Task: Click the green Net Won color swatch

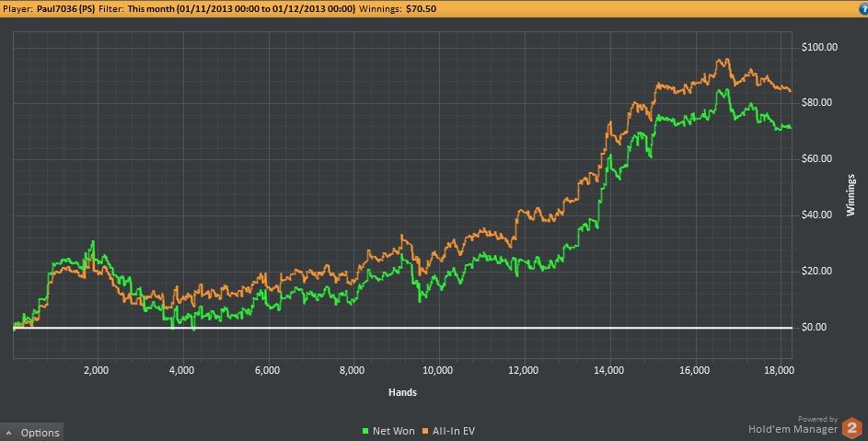Action: [365, 431]
